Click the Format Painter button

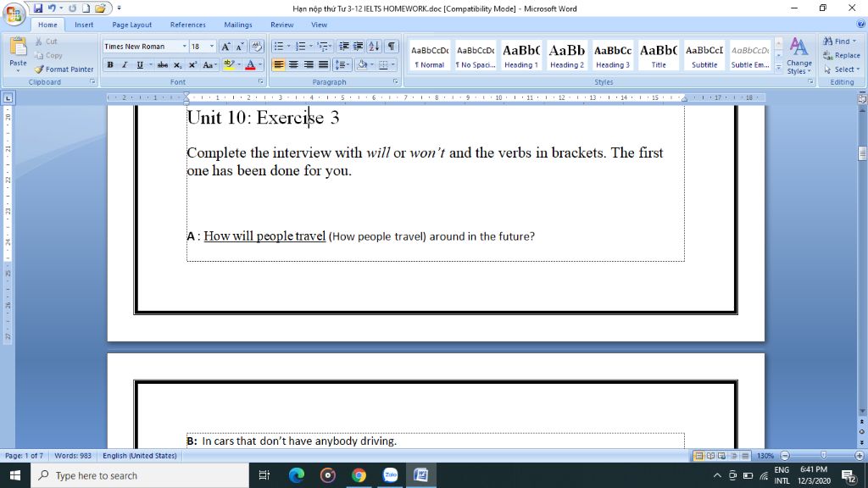point(64,69)
